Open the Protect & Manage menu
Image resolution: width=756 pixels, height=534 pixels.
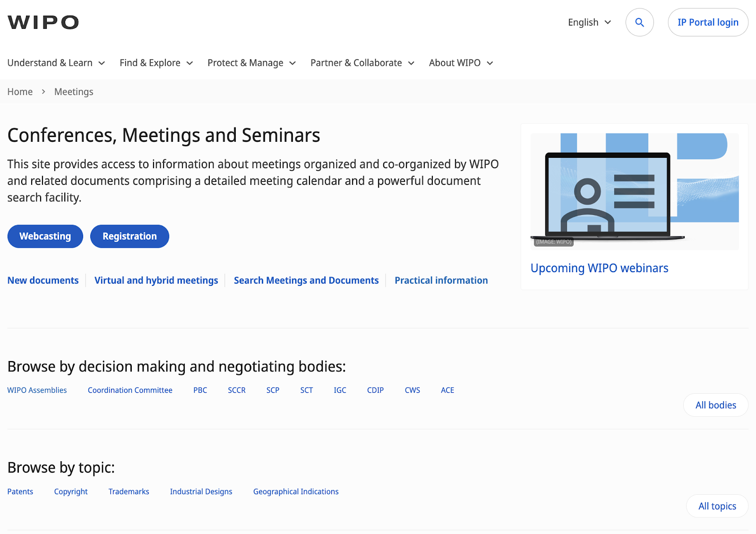coord(252,63)
